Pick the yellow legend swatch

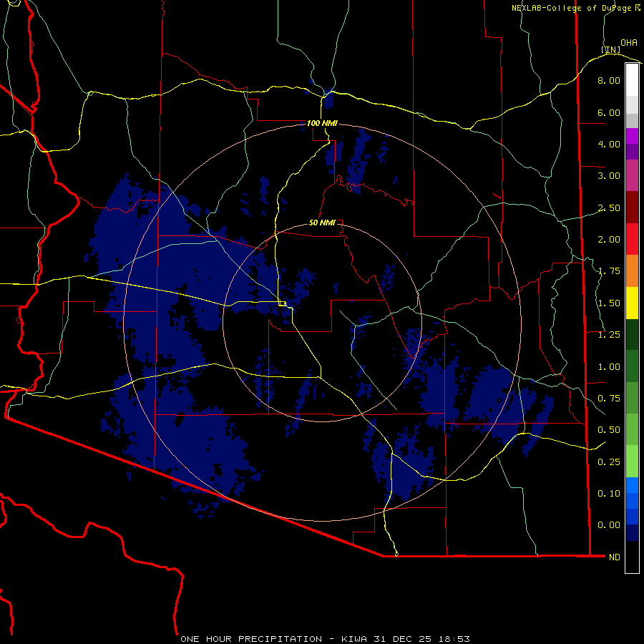(632, 303)
